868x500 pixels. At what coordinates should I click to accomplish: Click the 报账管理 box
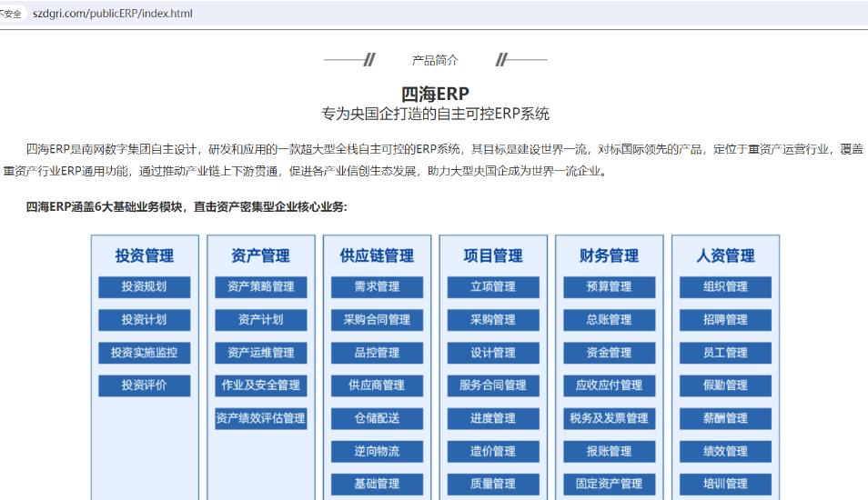point(609,451)
